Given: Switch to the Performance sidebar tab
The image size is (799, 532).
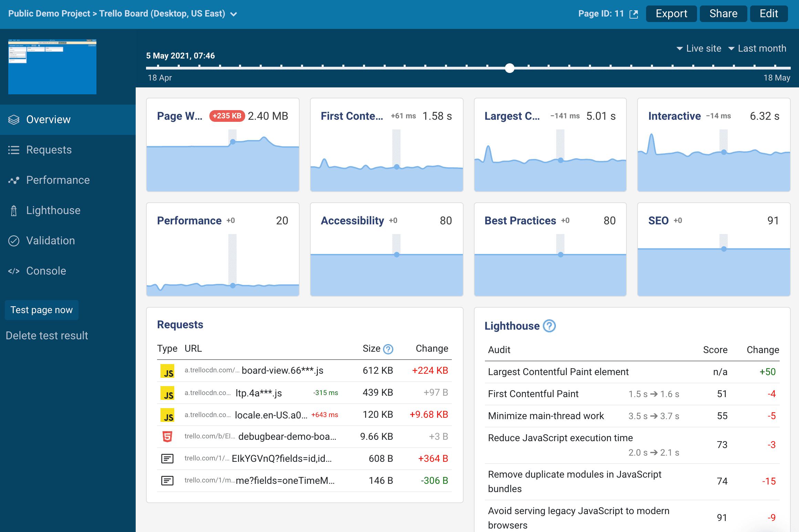Looking at the screenshot, I should pyautogui.click(x=58, y=180).
